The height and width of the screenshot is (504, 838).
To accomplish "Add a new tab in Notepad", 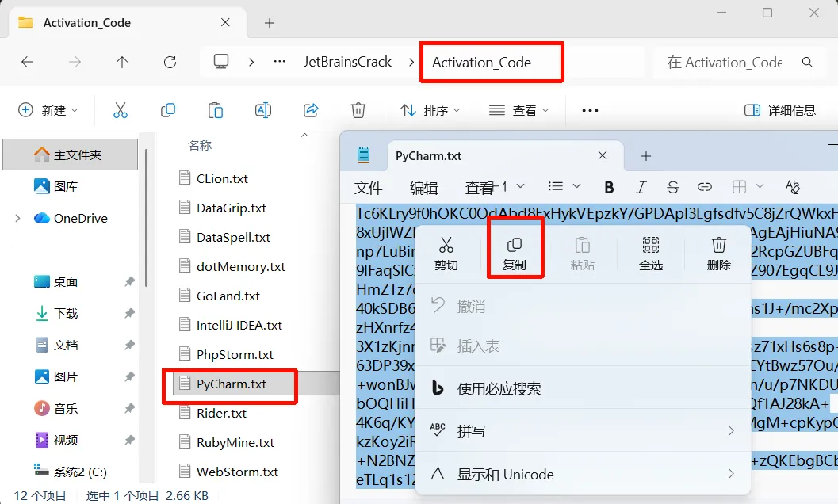I will click(x=646, y=156).
